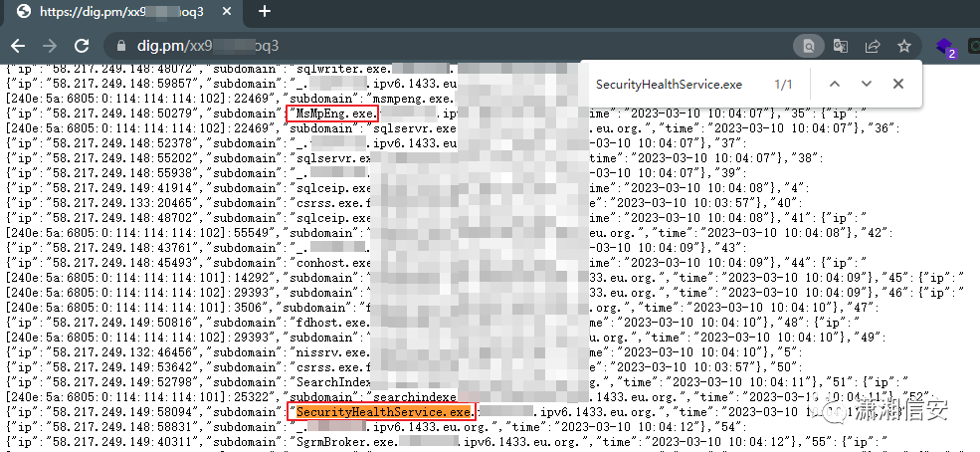Close the dig.pm tab
The height and width of the screenshot is (452, 980).
point(228,11)
